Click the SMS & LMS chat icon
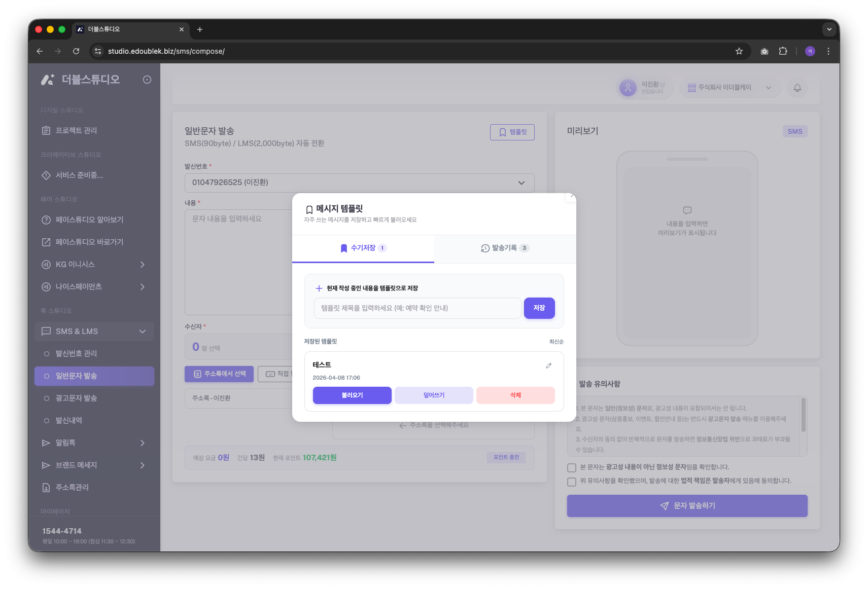 (x=46, y=332)
